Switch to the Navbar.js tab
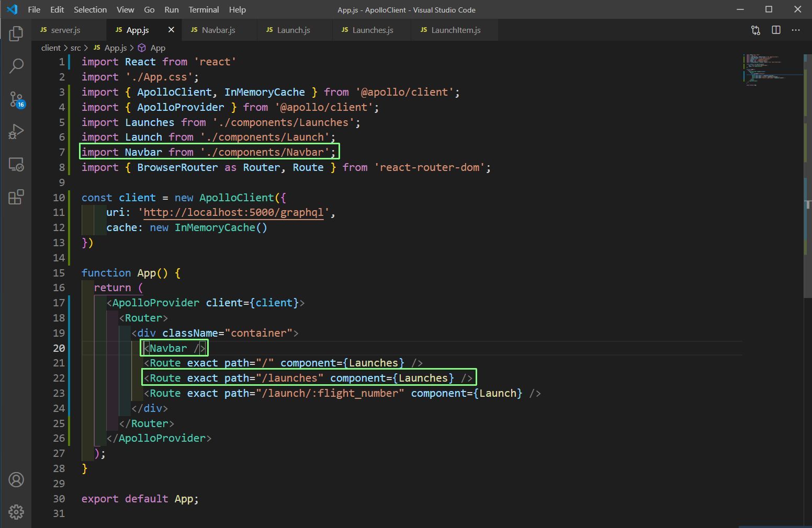The image size is (812, 528). tap(219, 30)
